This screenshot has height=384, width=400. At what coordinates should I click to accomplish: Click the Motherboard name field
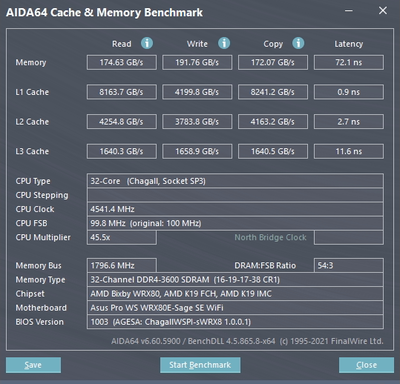(235, 308)
